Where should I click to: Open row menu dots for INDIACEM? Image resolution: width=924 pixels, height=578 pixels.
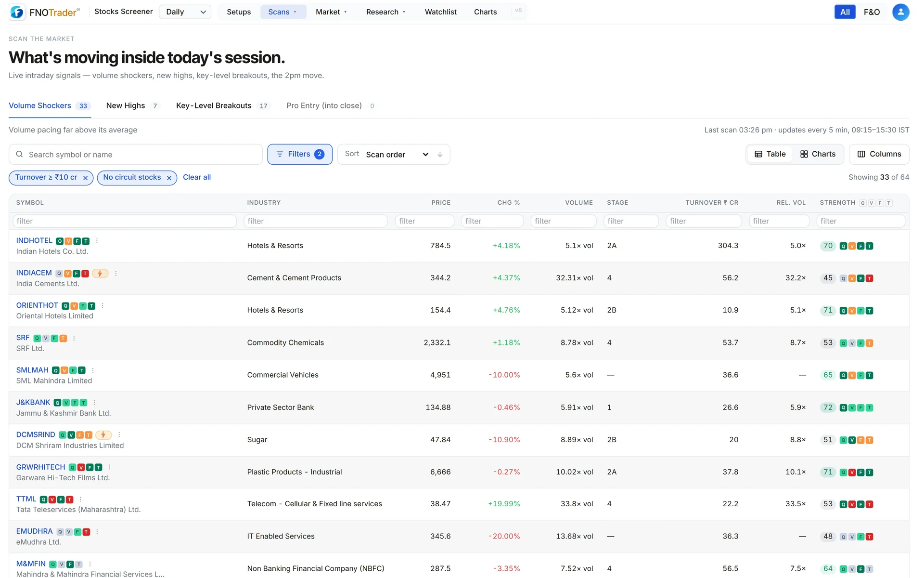click(116, 273)
